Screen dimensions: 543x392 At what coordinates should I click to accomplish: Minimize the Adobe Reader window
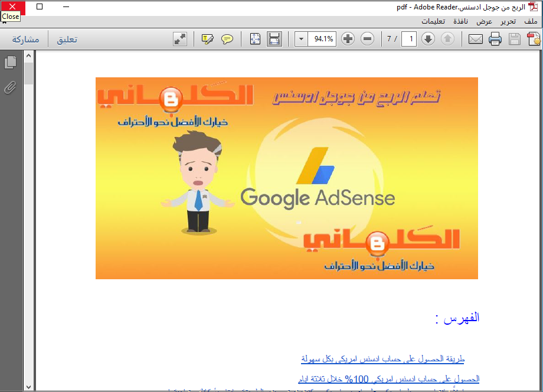click(x=66, y=6)
